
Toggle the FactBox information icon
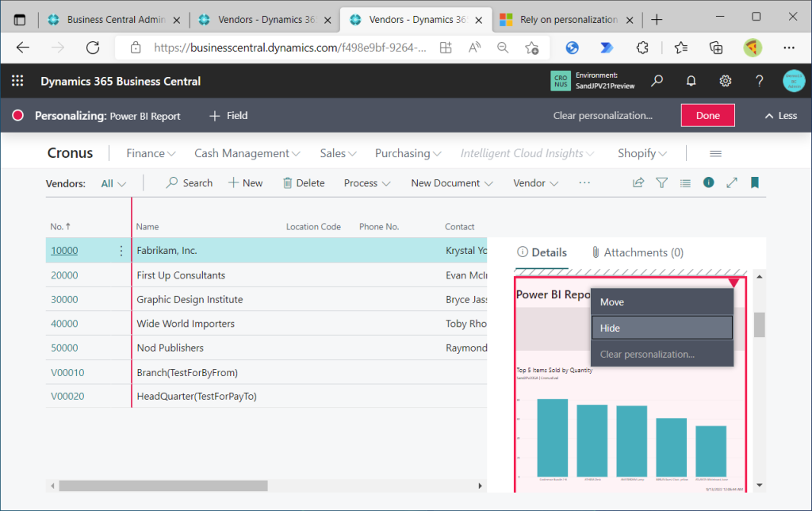click(x=708, y=182)
